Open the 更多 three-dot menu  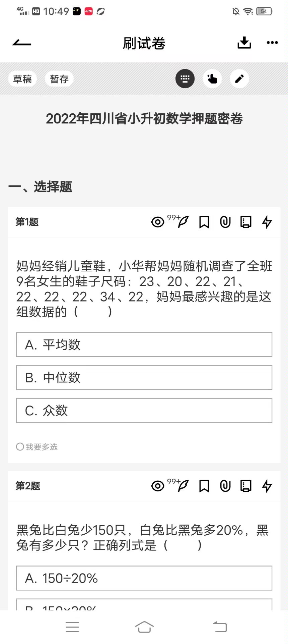tap(272, 43)
